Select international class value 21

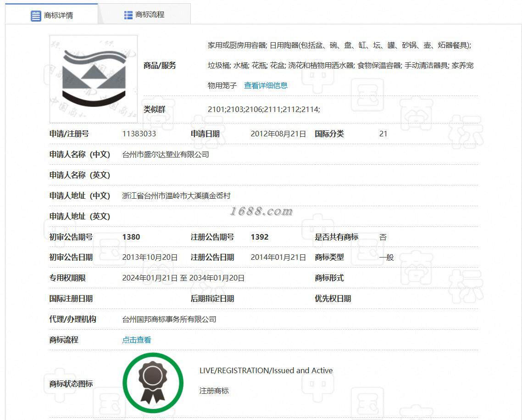[383, 134]
